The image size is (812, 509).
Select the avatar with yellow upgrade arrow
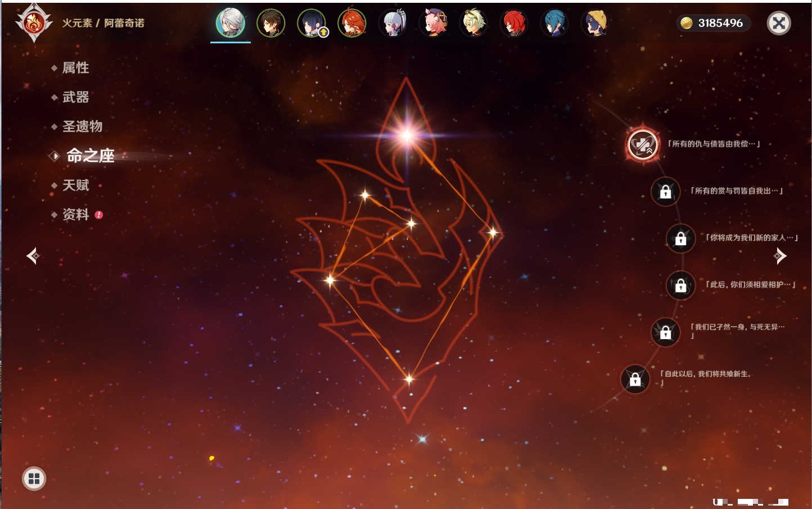pyautogui.click(x=311, y=24)
